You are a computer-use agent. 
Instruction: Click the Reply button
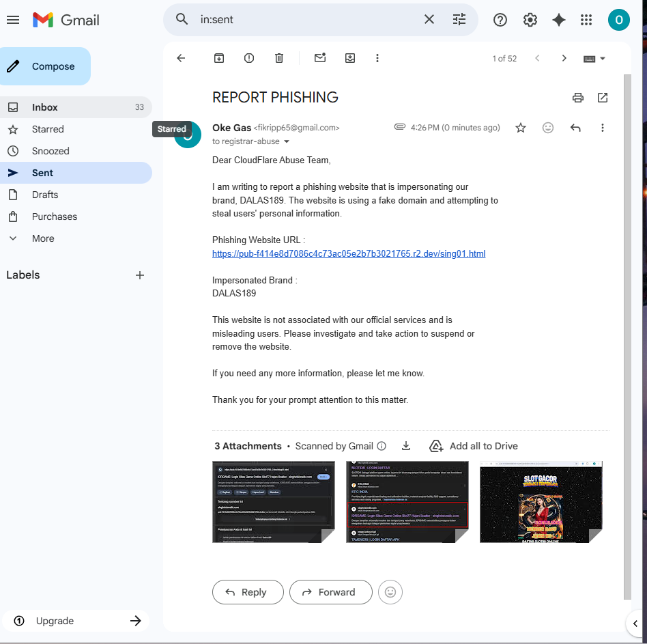point(248,592)
